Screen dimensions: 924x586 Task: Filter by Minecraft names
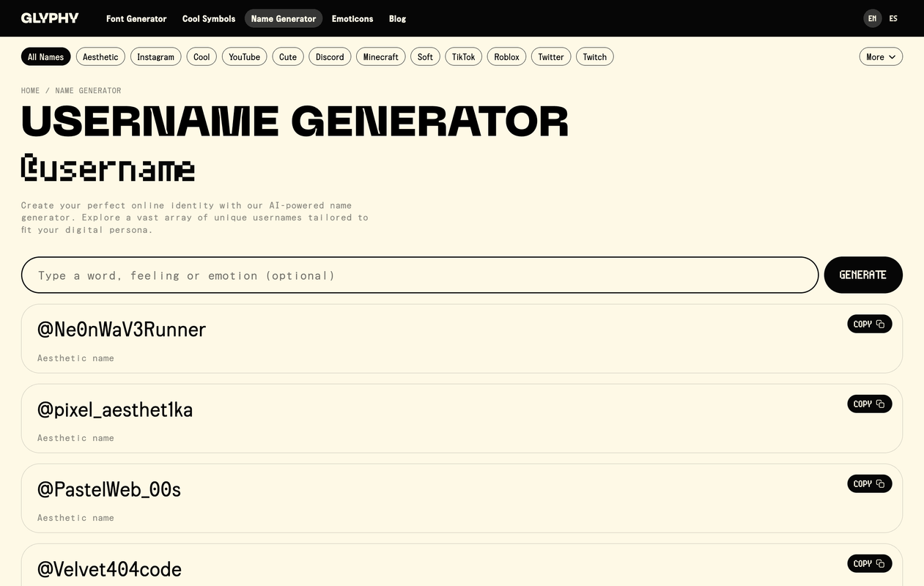coord(381,56)
